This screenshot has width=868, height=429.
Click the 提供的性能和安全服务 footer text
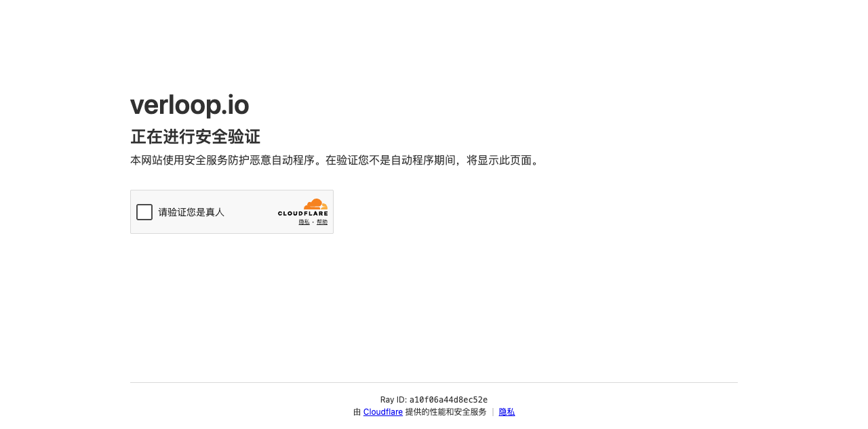(446, 412)
